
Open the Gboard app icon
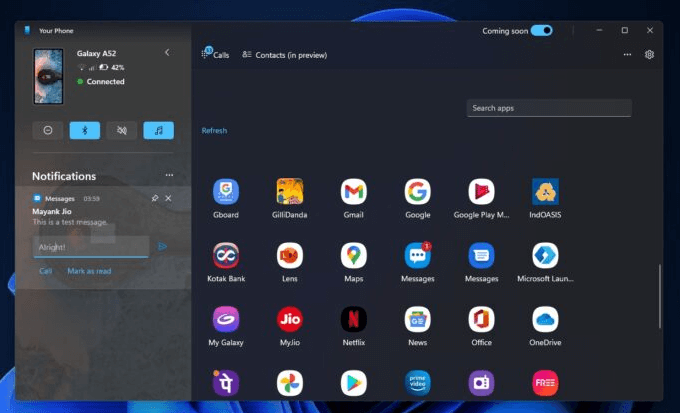click(226, 191)
